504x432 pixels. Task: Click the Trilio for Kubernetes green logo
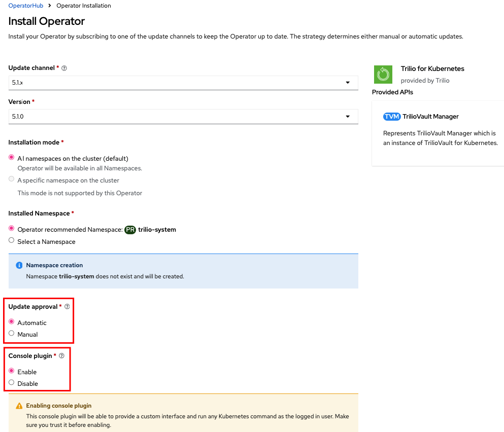pos(383,75)
